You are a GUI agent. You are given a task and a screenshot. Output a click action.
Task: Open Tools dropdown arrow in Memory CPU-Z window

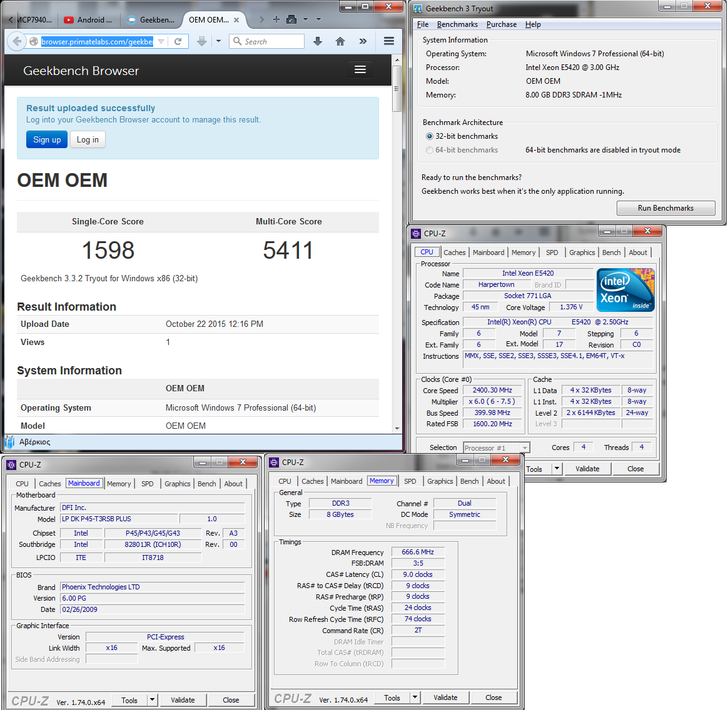coord(415,697)
